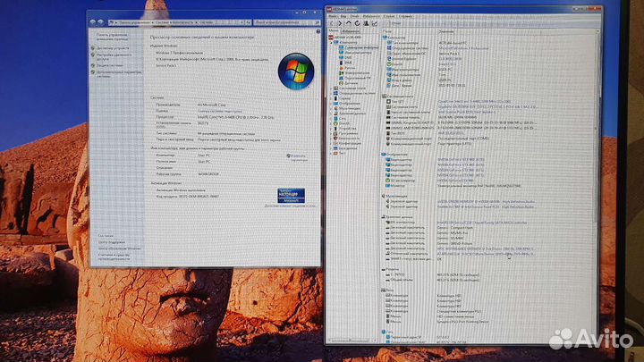
Task: Click the NVIDIA HDMI Звуковой адаптер value link
Action: click(x=487, y=202)
